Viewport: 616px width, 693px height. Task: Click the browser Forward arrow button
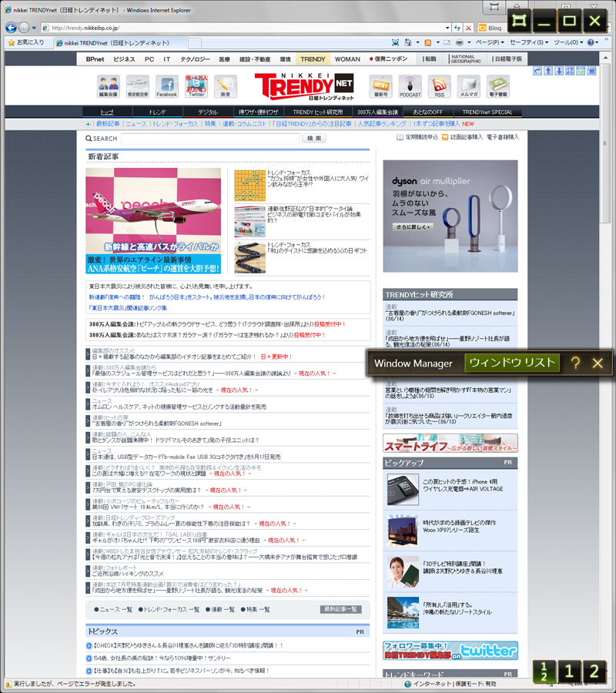[25, 28]
